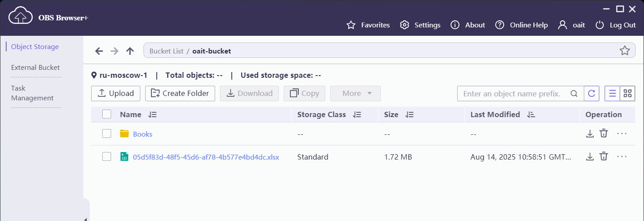Click the Copy toolbar button

(x=305, y=93)
